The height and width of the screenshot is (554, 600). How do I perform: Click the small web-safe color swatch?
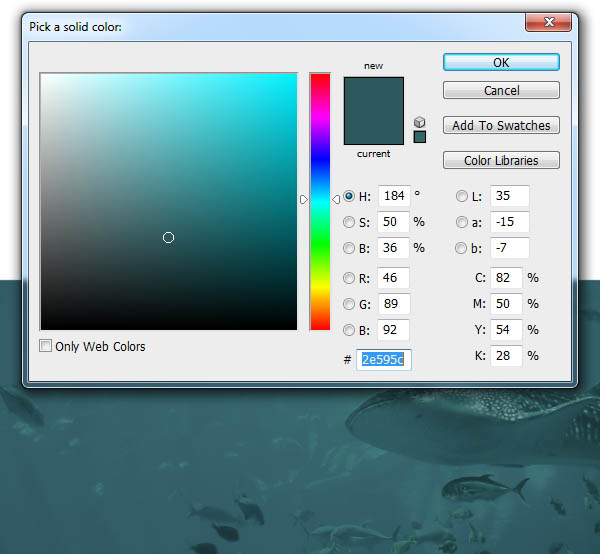(x=419, y=137)
